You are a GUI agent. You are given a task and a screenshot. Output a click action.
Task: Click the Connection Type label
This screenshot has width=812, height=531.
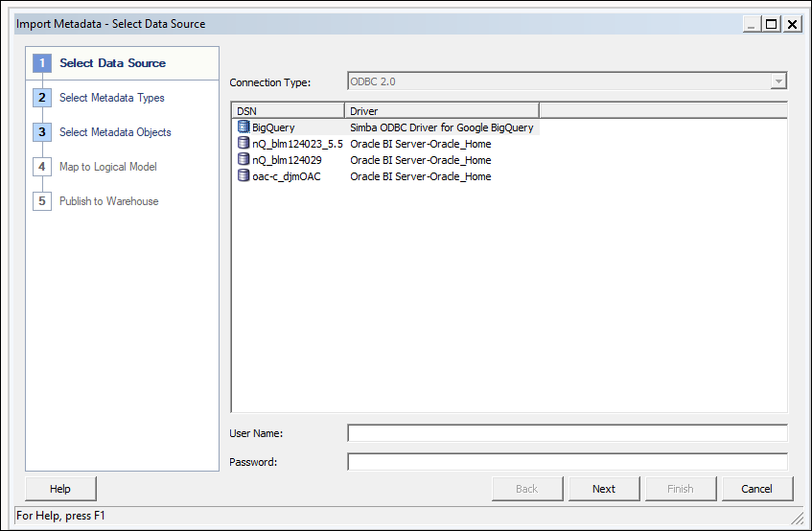(269, 82)
